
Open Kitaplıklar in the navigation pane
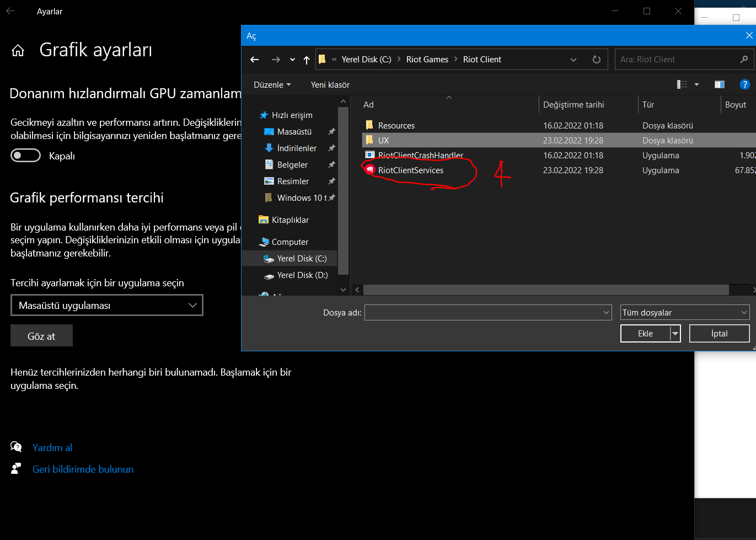pos(290,220)
